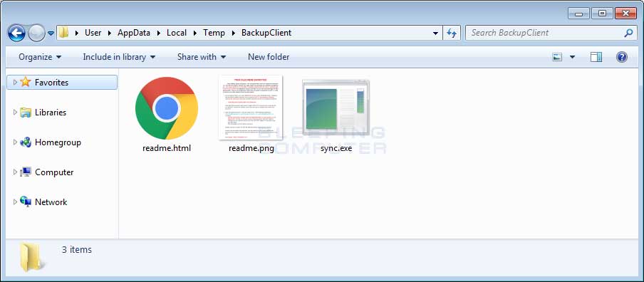Click the Network icon in sidebar
The image size is (644, 282).
click(26, 202)
